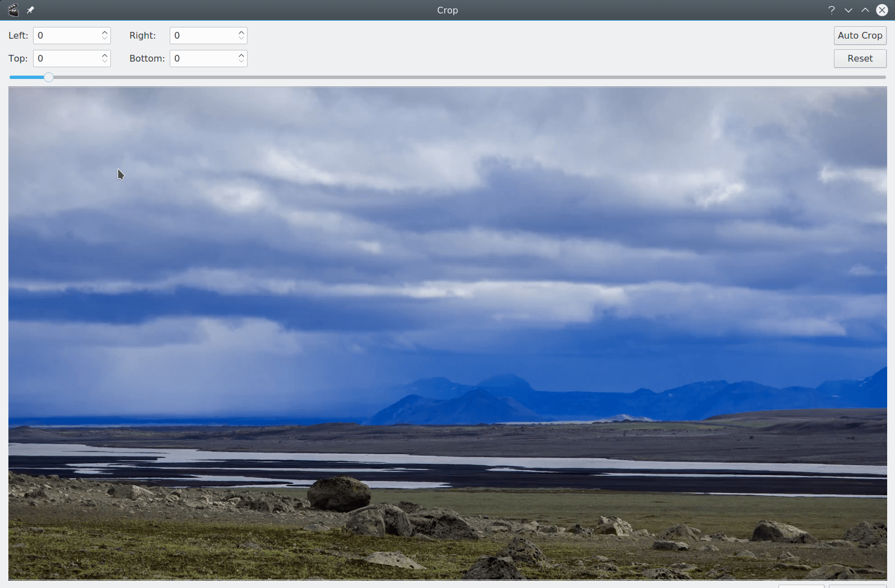Image resolution: width=895 pixels, height=588 pixels.
Task: Decrease the Left crop value with down arrow
Action: pyautogui.click(x=105, y=39)
